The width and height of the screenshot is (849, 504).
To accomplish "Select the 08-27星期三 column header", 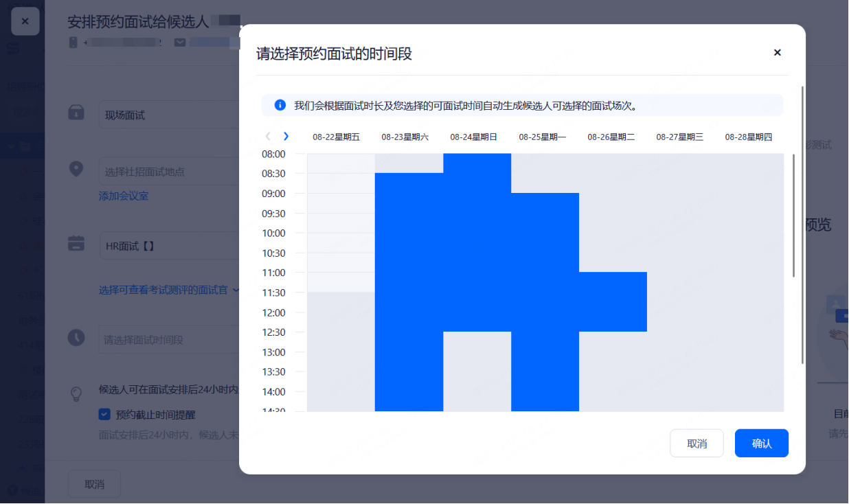I will pos(679,137).
